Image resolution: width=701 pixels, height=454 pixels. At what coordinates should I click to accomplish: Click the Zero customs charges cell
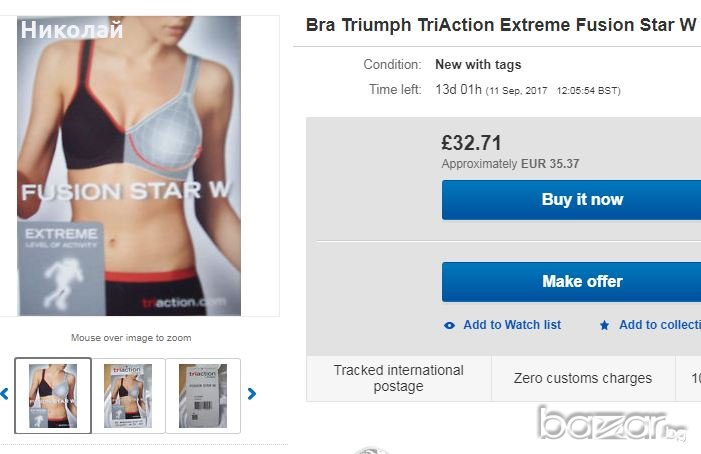click(x=583, y=378)
